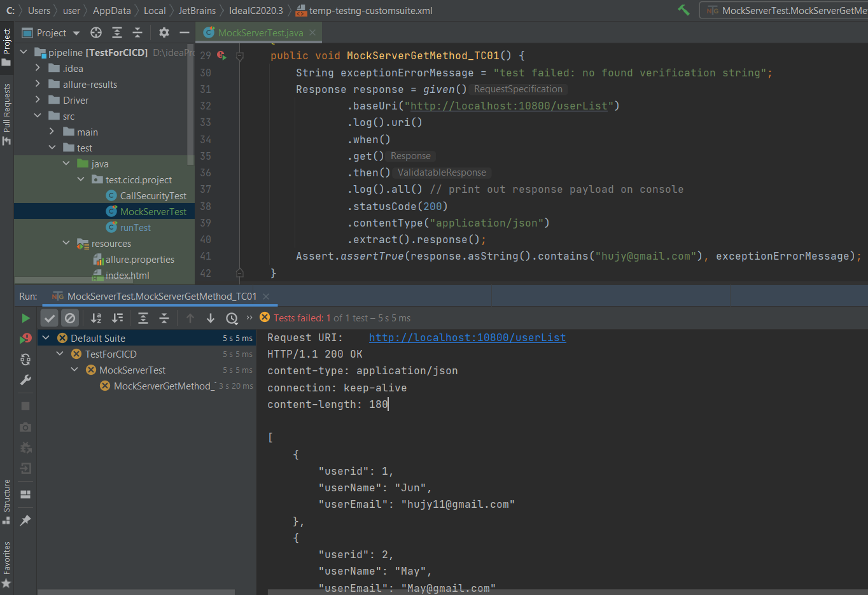Restore layout icon in Run sidebar
This screenshot has height=595, width=868.
click(x=25, y=494)
